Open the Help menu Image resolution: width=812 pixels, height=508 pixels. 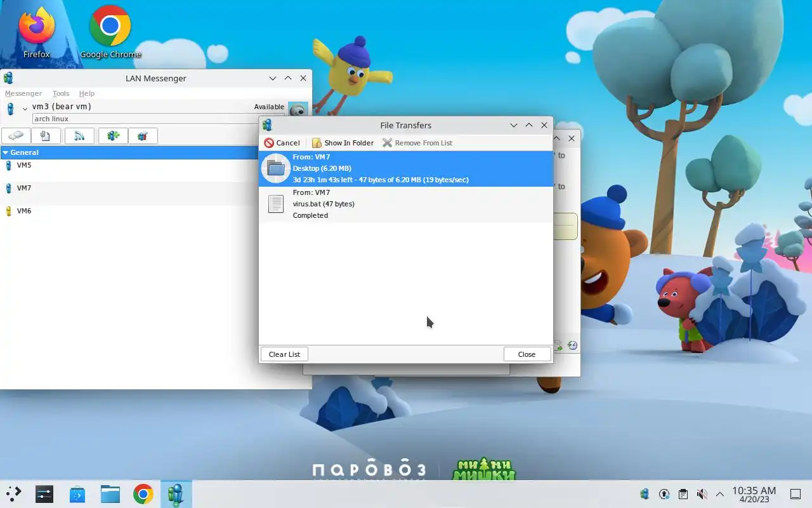point(87,93)
